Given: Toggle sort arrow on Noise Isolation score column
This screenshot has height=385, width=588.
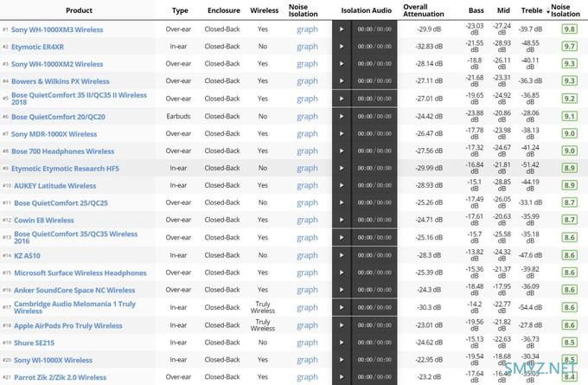Looking at the screenshot, I should point(548,11).
